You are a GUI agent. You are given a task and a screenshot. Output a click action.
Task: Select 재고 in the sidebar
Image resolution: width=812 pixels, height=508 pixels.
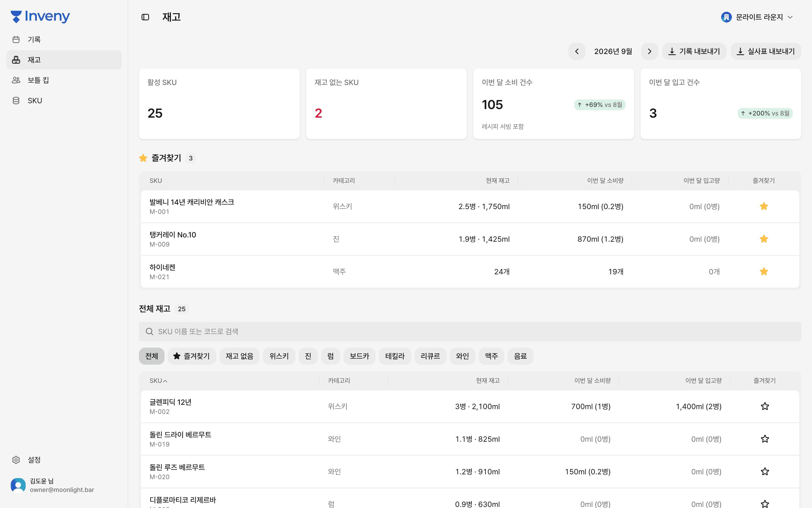point(64,60)
